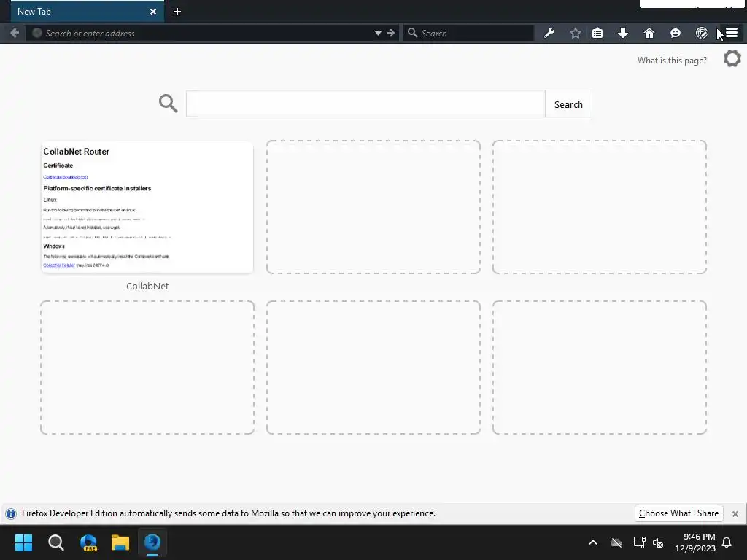Open new tab page settings gear
This screenshot has height=560, width=747.
[732, 59]
